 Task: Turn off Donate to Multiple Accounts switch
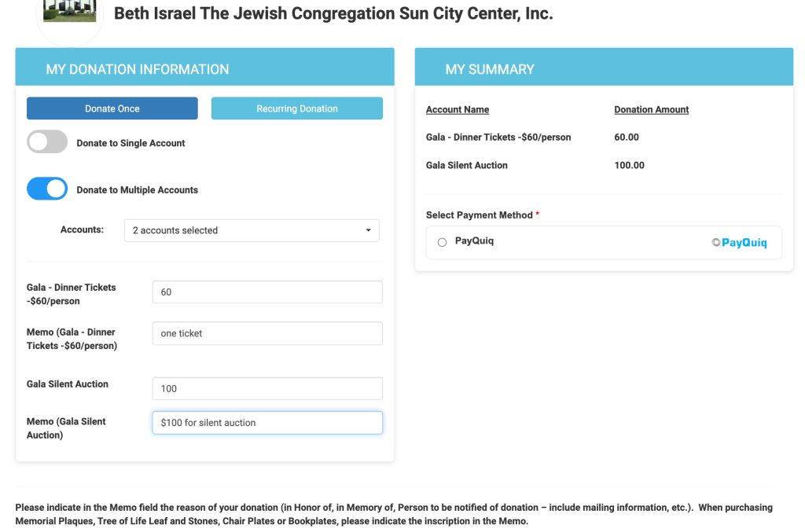pos(47,189)
